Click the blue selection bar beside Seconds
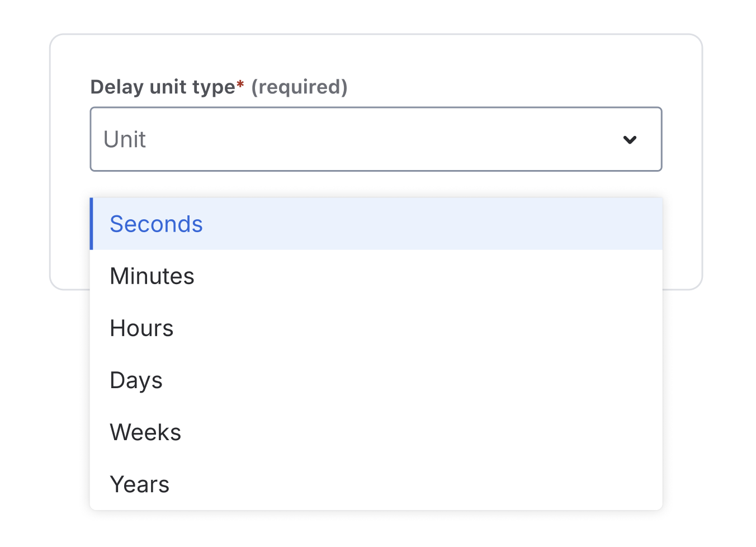The image size is (756, 547). tap(92, 224)
